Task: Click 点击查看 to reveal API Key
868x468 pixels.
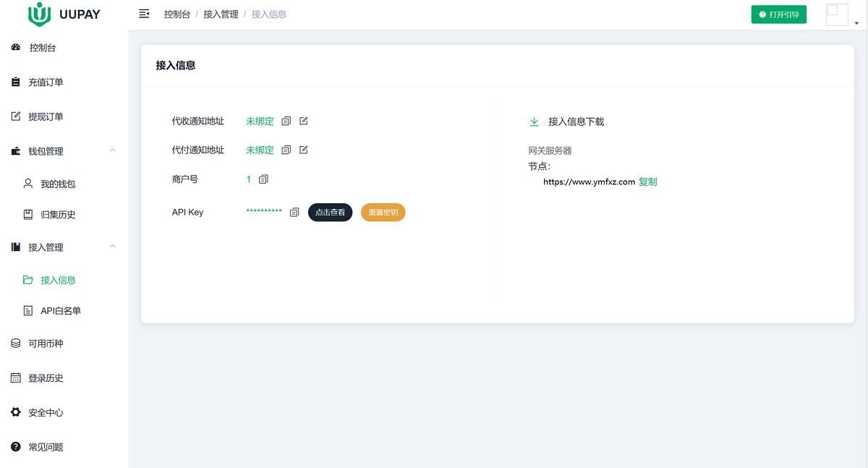Action: (330, 213)
